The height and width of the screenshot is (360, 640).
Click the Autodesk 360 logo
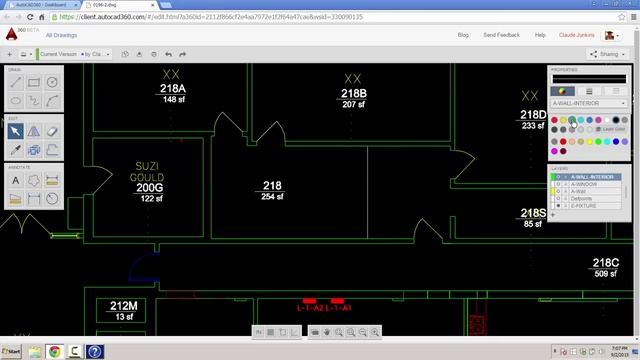pos(11,34)
